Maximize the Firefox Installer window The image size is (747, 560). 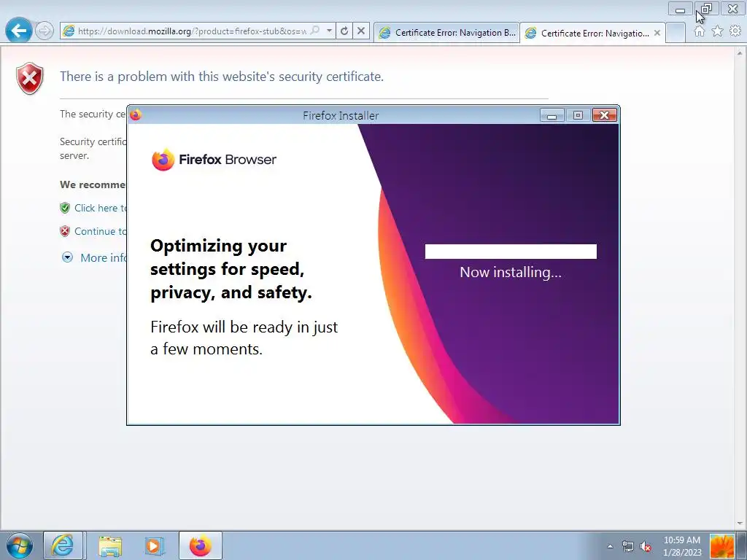pos(578,115)
